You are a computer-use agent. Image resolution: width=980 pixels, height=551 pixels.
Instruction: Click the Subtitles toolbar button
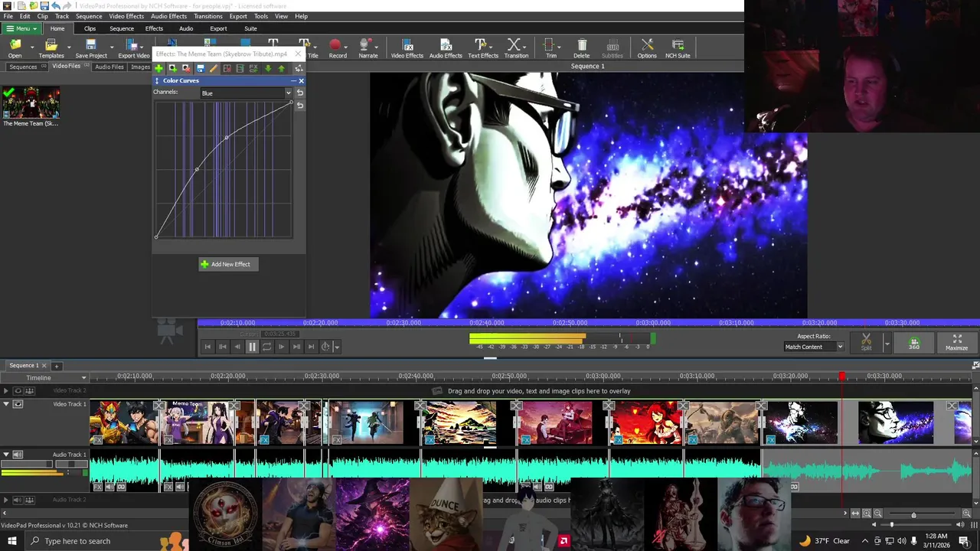612,49
